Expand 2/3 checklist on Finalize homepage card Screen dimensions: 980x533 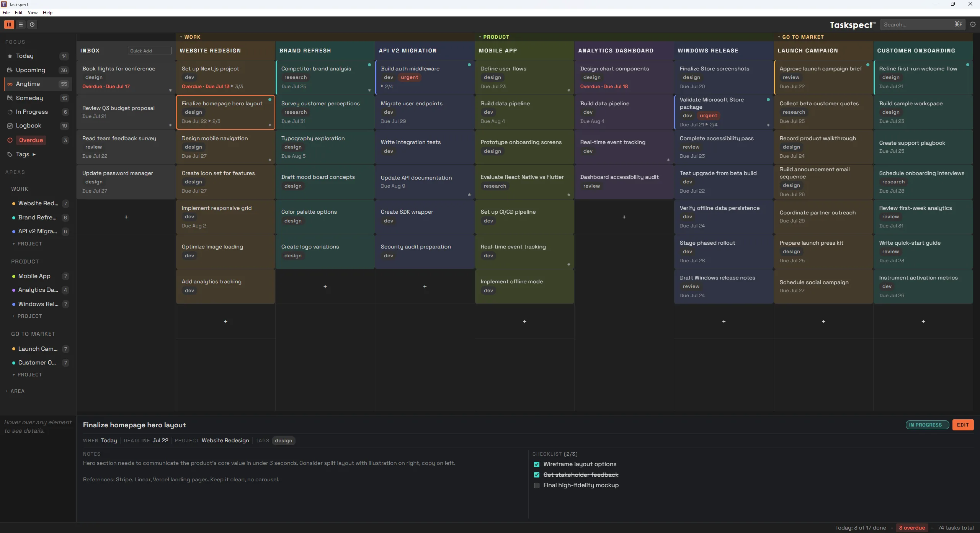tap(214, 121)
